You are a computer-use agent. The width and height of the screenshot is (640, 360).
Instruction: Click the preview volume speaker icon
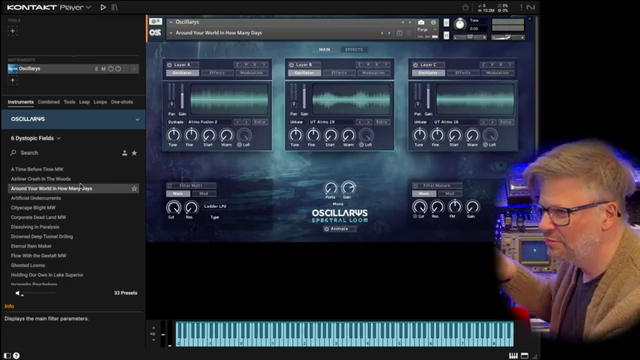tap(18, 293)
